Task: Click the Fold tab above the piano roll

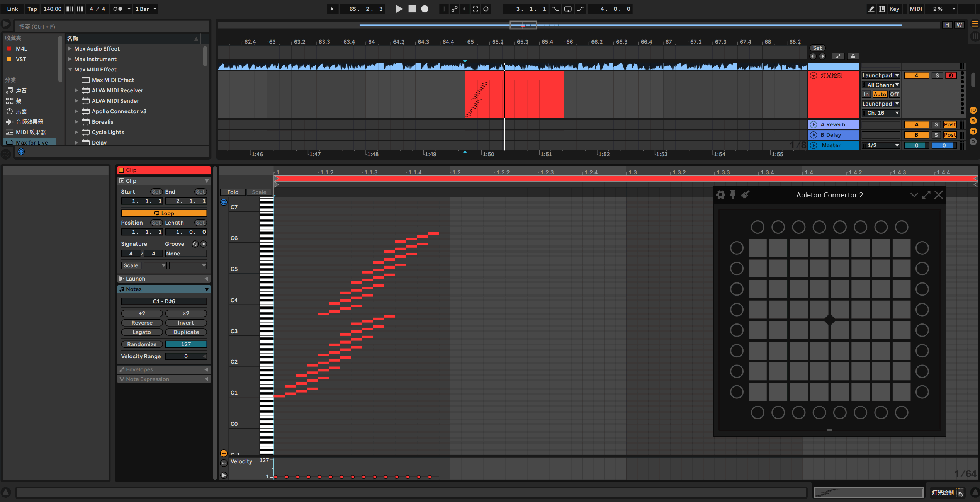Action: coord(233,192)
